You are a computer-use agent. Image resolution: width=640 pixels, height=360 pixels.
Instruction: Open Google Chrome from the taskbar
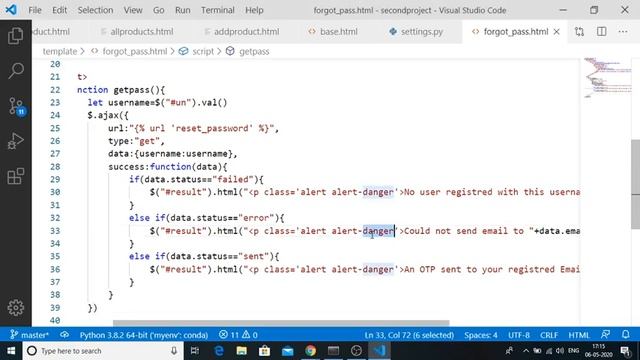(x=310, y=351)
